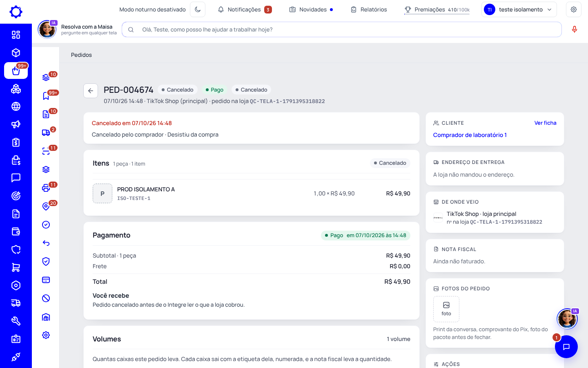Open the delivery truck icon with badge 2
This screenshot has width=588, height=368.
tap(46, 132)
